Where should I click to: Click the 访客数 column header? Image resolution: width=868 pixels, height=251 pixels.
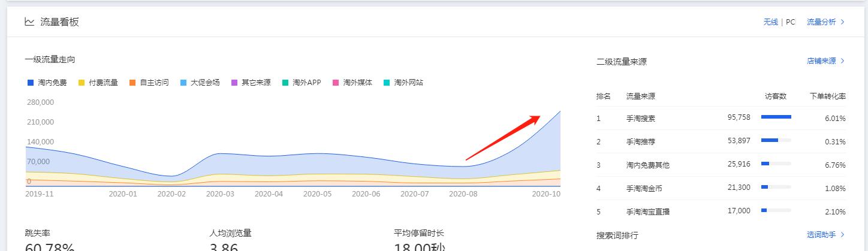[x=776, y=96]
